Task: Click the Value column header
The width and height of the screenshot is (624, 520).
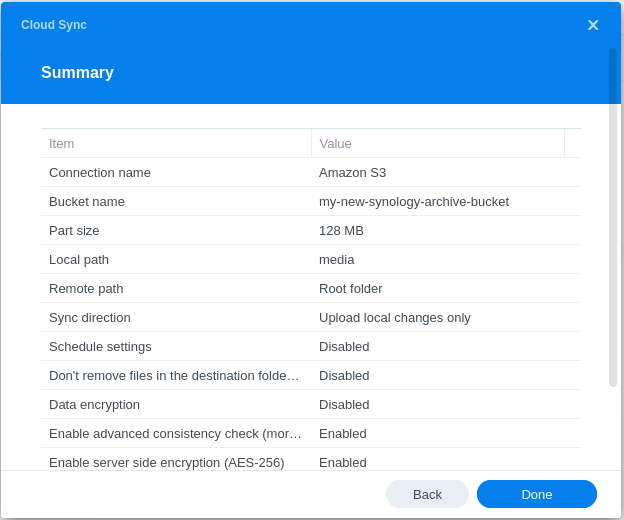Action: [437, 143]
